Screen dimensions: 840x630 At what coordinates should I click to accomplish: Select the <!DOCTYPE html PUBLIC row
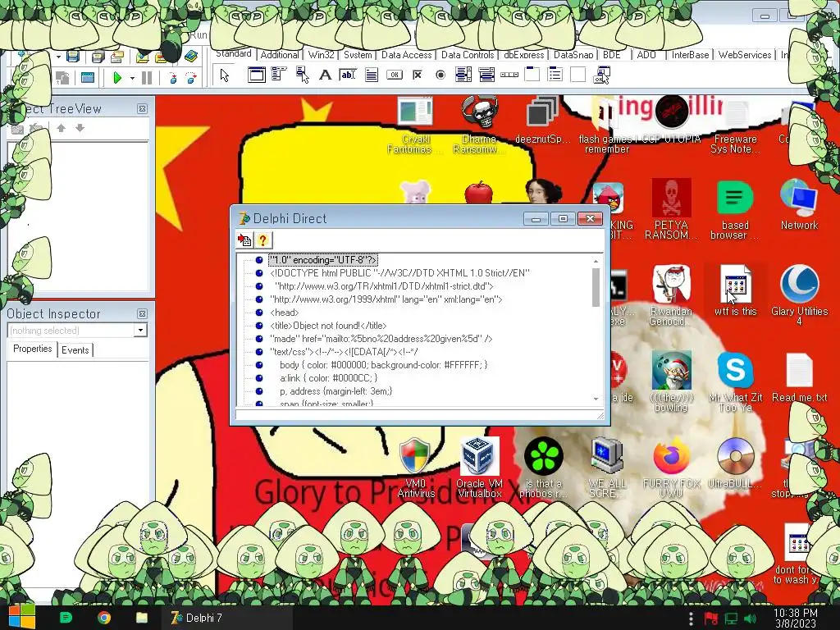click(x=399, y=273)
